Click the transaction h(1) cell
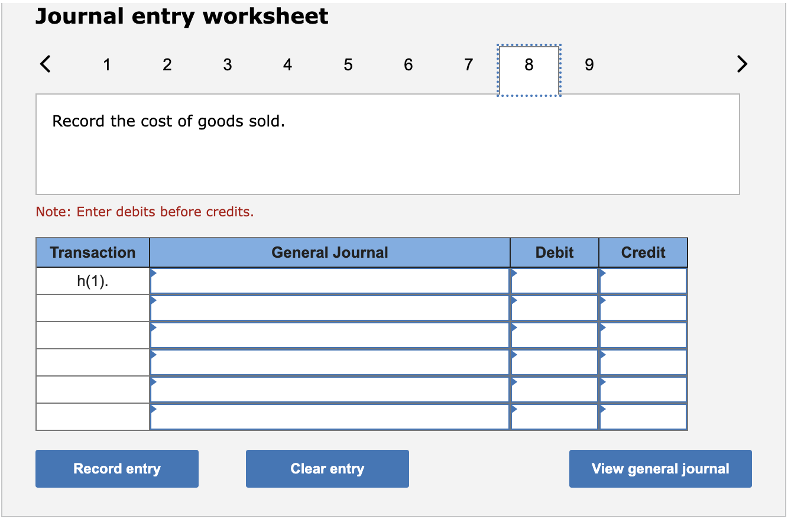The height and width of the screenshot is (532, 804). tap(92, 280)
